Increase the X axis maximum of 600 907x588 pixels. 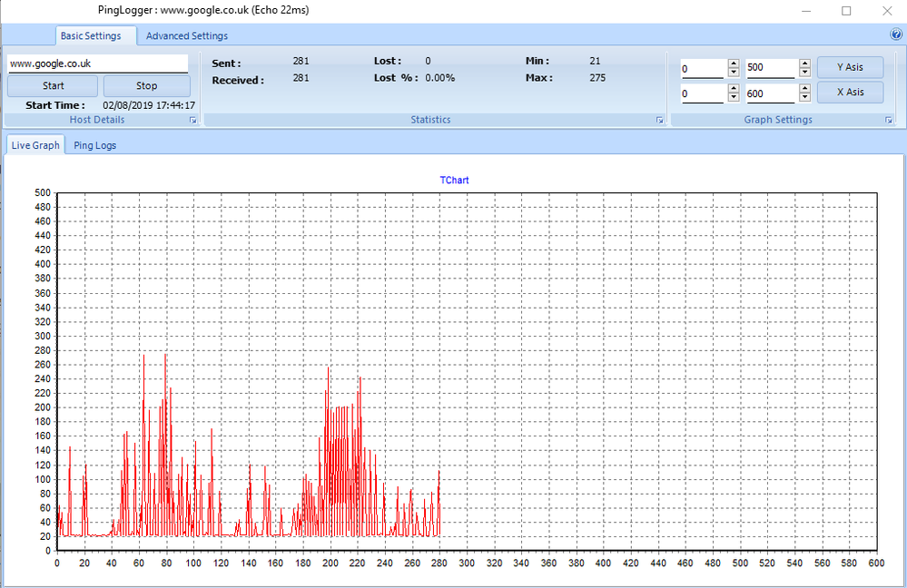pyautogui.click(x=804, y=90)
